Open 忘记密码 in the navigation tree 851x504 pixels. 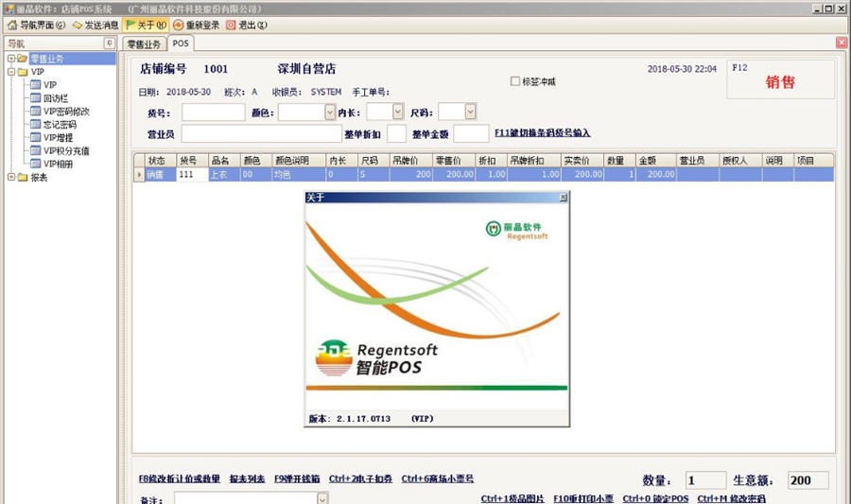point(60,124)
